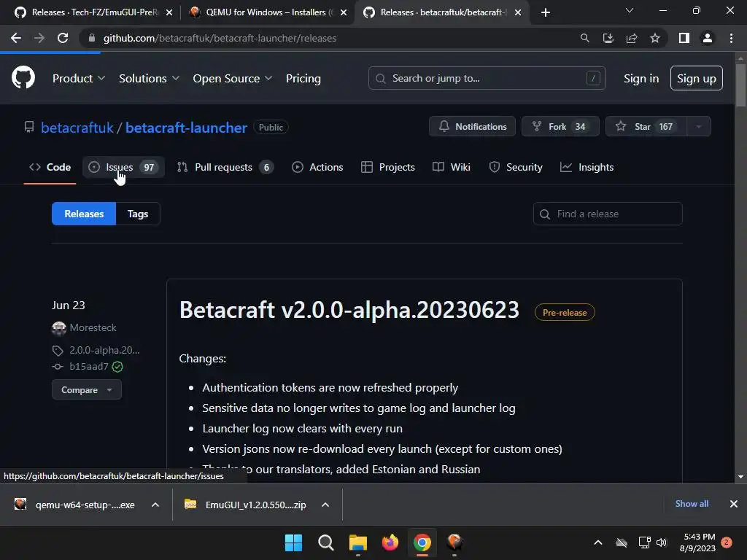The image size is (747, 560).
Task: Click the Chrome taskbar icon
Action: coord(422,542)
